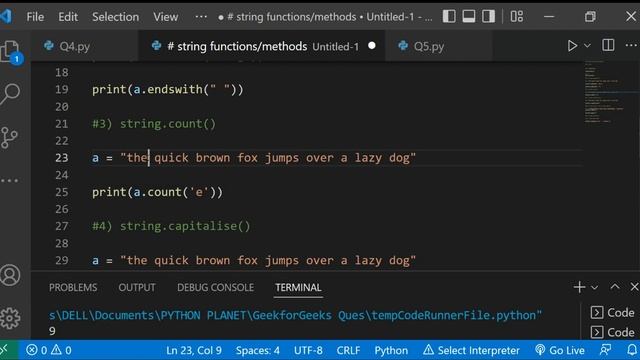Toggle the primary side bar layout icon
The image size is (640, 360).
449,16
